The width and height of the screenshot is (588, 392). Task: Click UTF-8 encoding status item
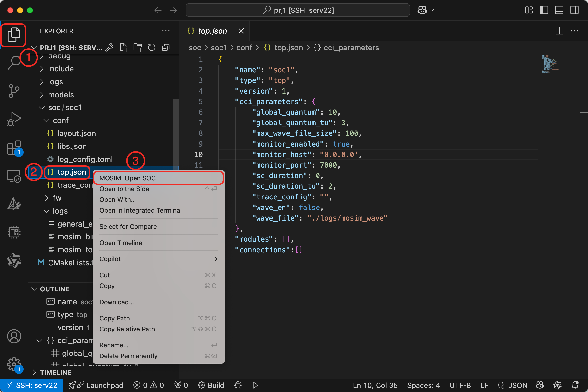(x=460, y=385)
